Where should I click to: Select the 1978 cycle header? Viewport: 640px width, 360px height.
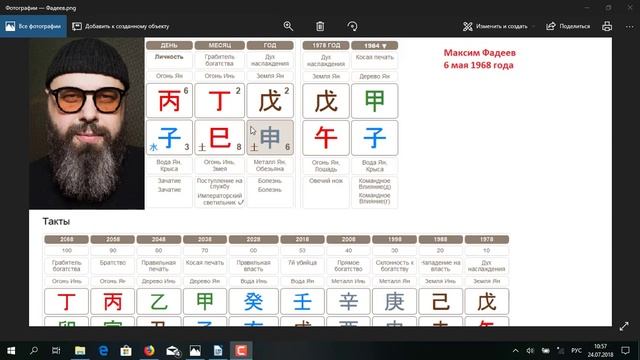(487, 239)
